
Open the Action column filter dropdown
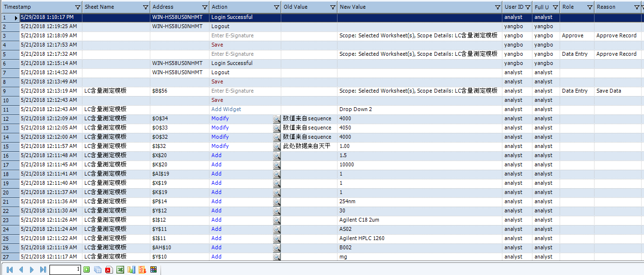point(275,7)
